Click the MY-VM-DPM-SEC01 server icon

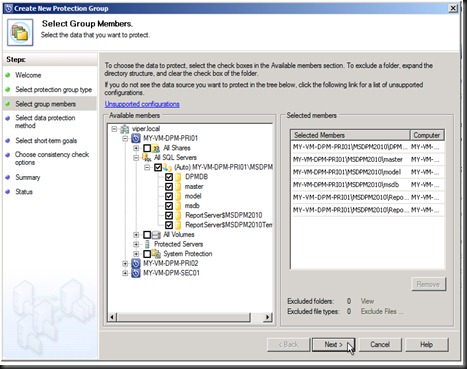136,273
